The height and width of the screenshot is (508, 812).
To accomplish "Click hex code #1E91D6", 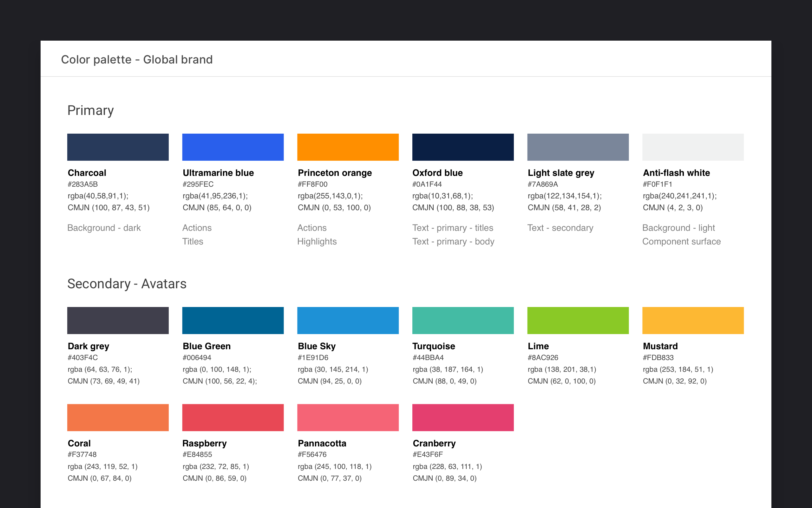I will pos(313,358).
